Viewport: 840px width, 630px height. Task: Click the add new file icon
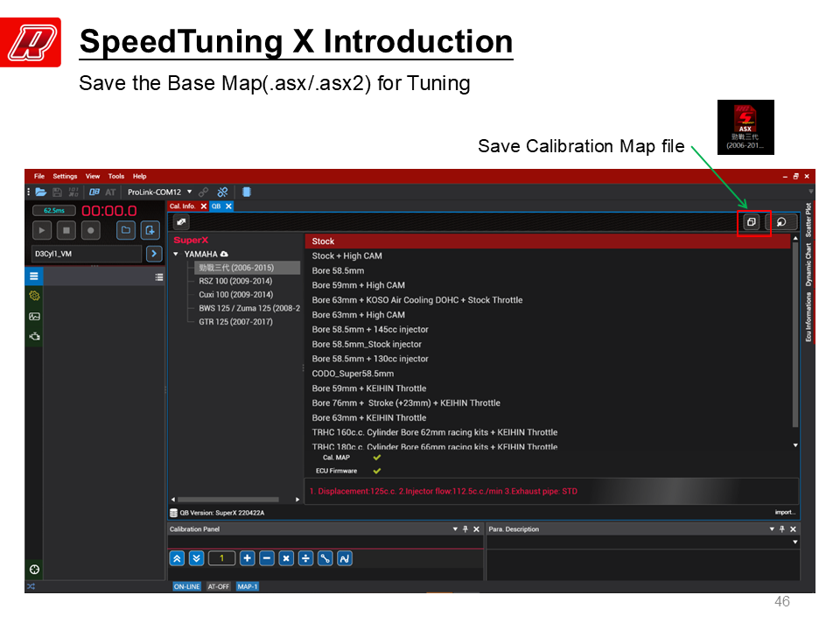point(150,230)
